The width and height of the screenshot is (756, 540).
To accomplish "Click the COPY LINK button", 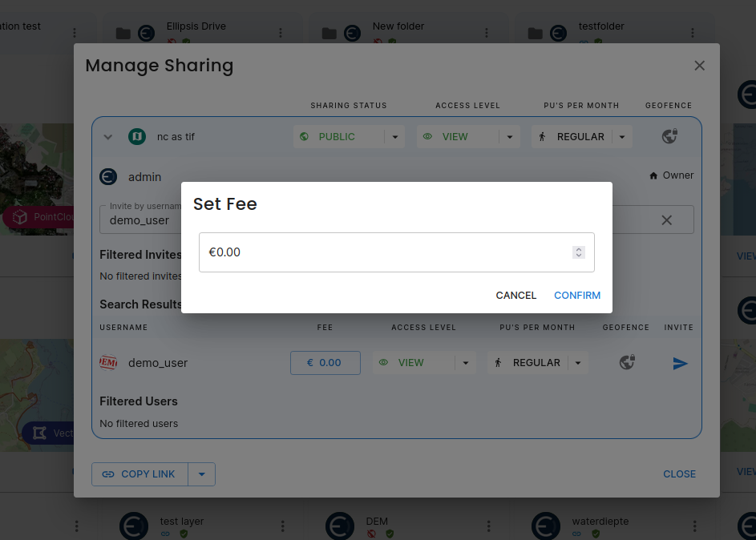I will point(139,474).
